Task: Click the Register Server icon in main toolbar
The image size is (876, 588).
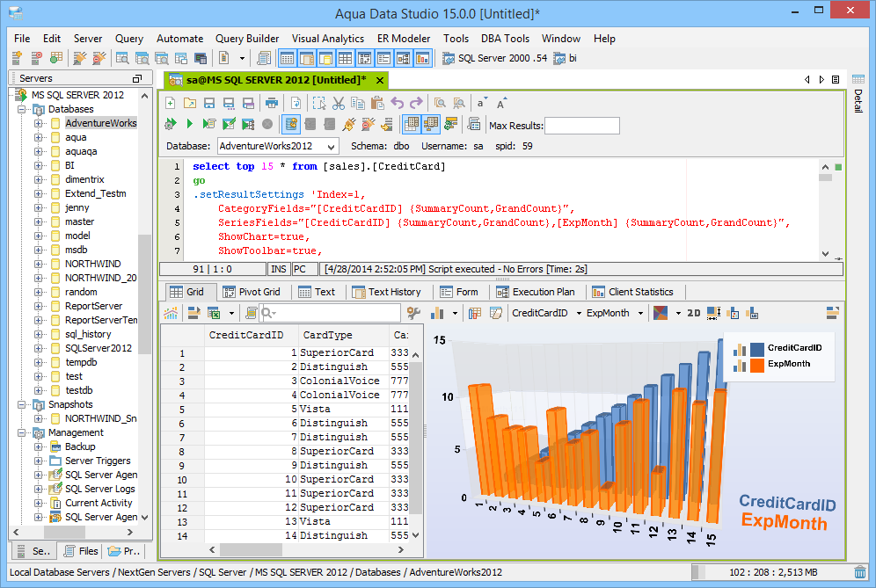Action: click(x=17, y=58)
